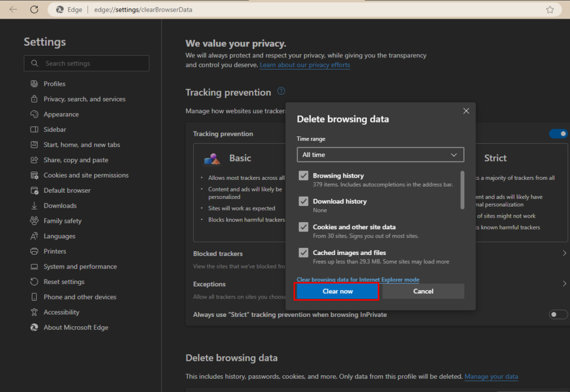The width and height of the screenshot is (570, 392).
Task: Disable Always use Strict tracking prevention InPrivate
Action: pyautogui.click(x=558, y=314)
